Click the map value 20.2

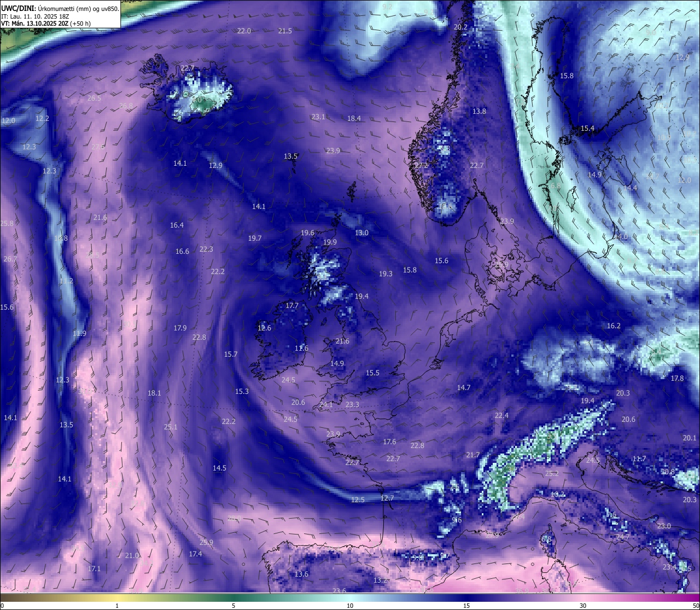click(460, 27)
